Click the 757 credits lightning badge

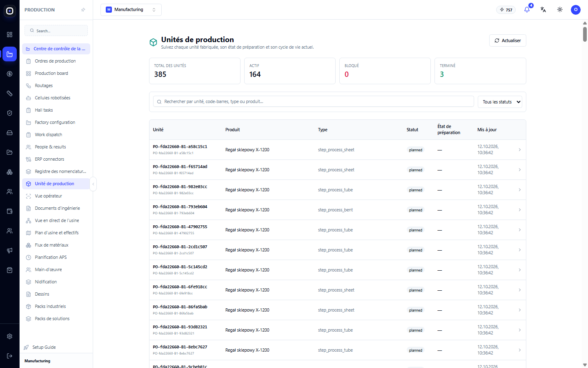click(506, 10)
